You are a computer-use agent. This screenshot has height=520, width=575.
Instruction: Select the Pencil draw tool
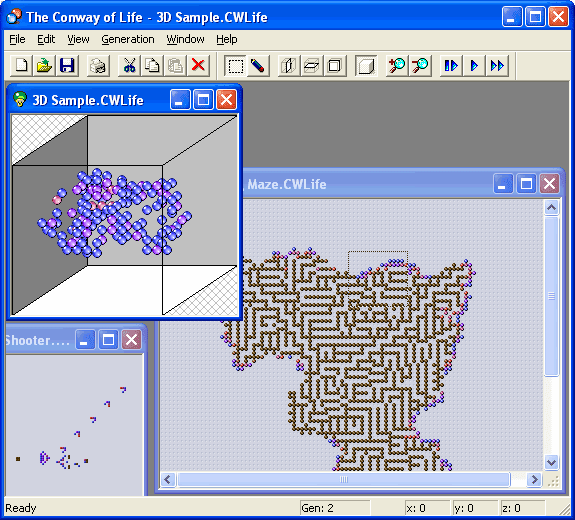click(258, 66)
